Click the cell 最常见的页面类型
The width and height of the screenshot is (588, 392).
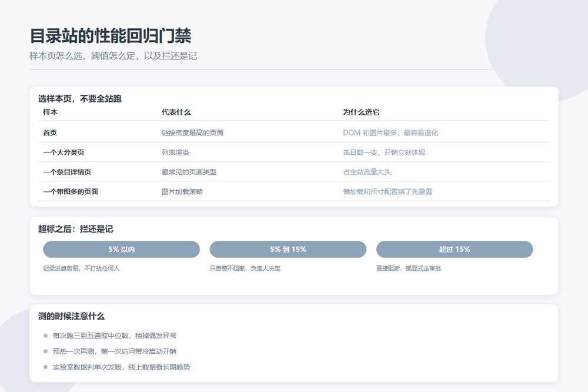[189, 172]
